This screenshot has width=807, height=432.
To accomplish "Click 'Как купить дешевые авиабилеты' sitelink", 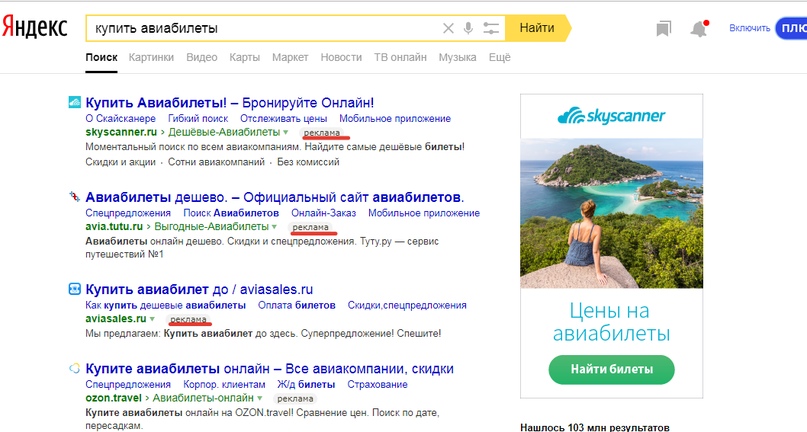I will [166, 305].
